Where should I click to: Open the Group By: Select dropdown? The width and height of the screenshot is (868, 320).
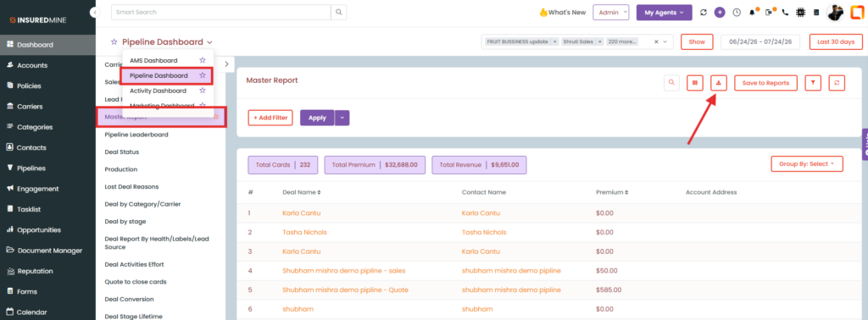tap(807, 163)
